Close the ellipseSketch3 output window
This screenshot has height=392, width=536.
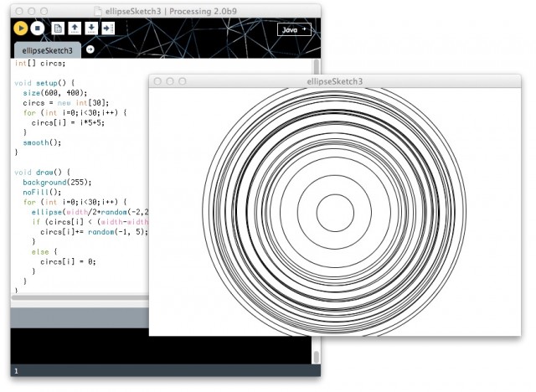coord(157,81)
